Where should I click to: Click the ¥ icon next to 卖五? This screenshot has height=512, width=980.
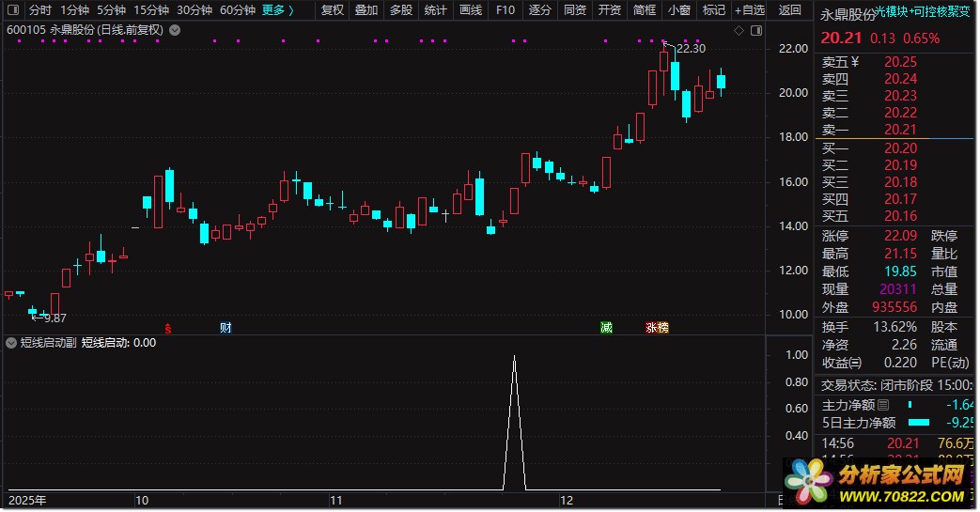point(855,62)
